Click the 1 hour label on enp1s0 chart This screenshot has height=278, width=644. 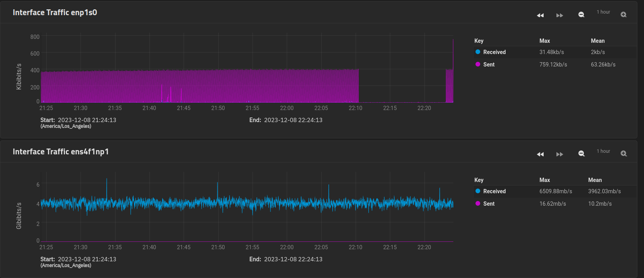pyautogui.click(x=604, y=12)
